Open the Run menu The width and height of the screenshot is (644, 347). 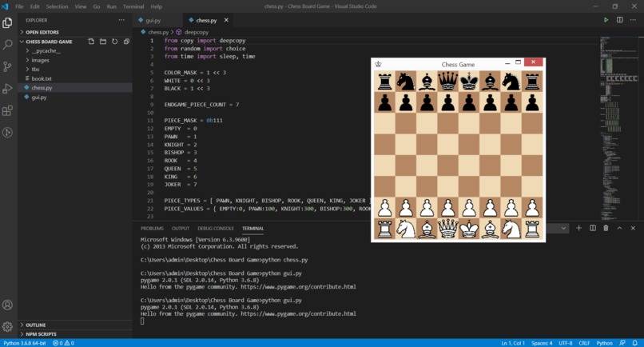tap(111, 6)
